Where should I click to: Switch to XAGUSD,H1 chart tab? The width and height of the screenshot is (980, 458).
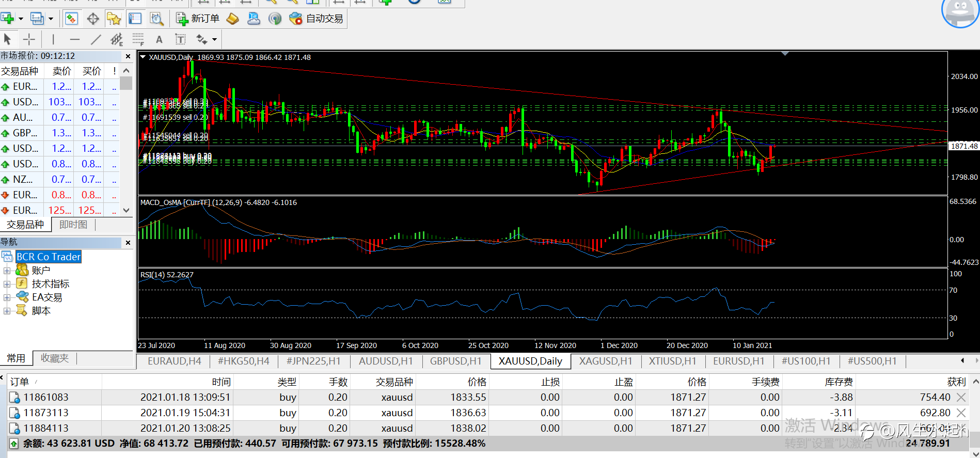pyautogui.click(x=606, y=361)
